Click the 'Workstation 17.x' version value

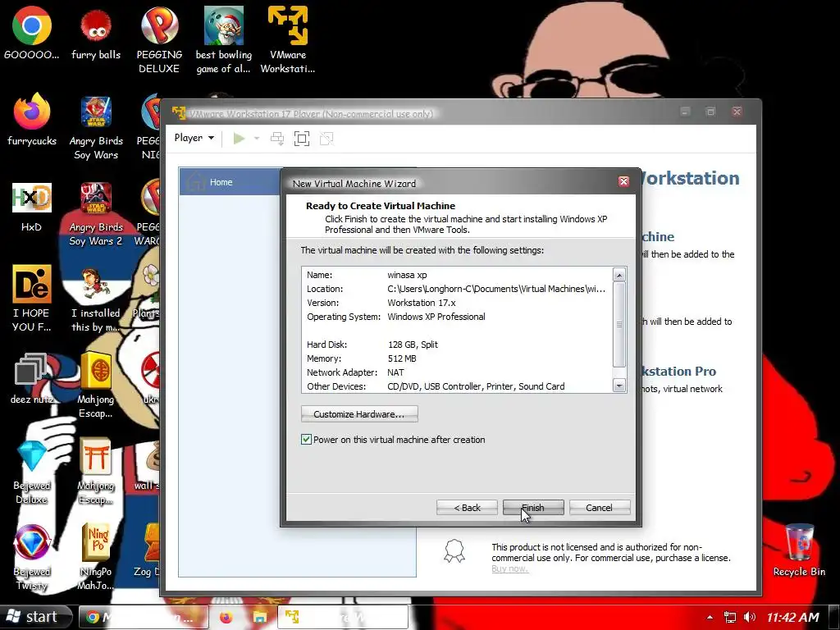pyautogui.click(x=421, y=303)
